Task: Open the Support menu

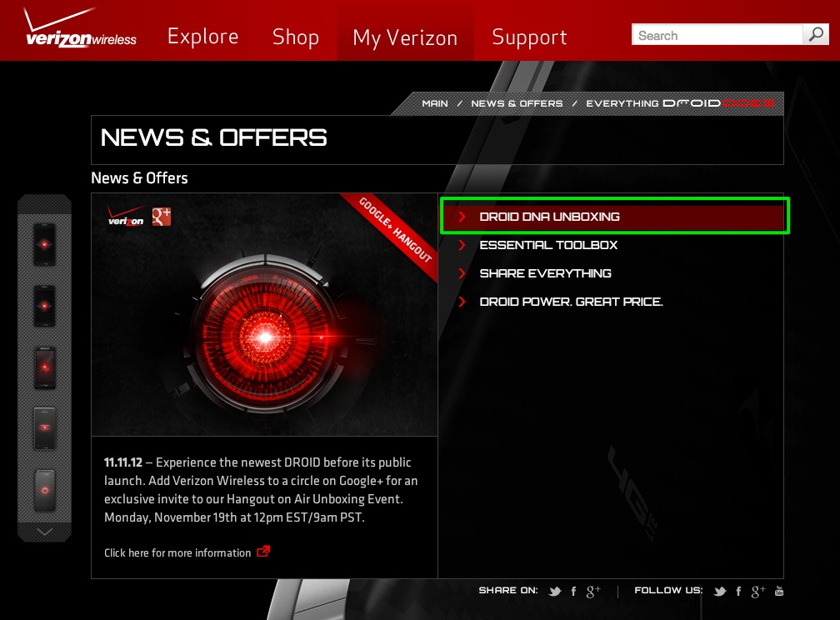Action: click(x=529, y=37)
